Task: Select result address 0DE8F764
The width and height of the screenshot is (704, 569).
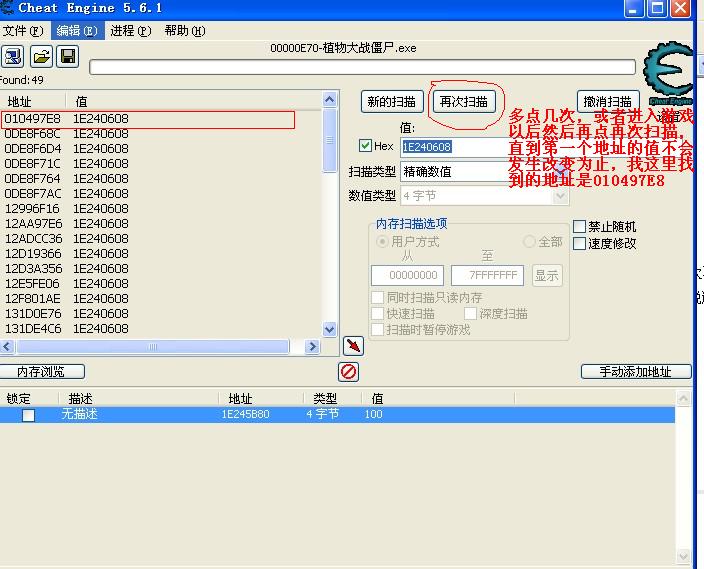Action: pos(32,178)
